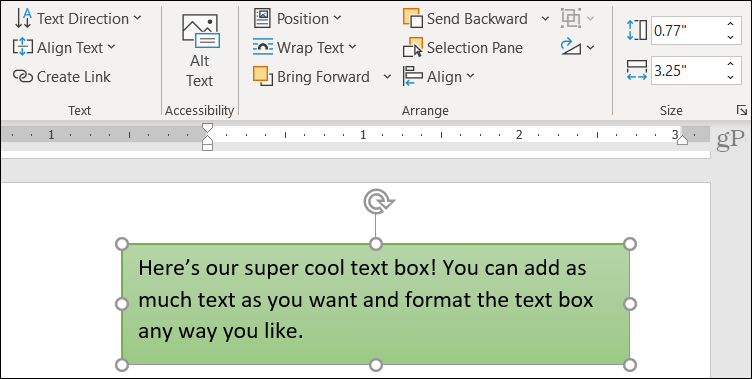Click the Create Link button
Screen dimensions: 752x379
coord(62,77)
